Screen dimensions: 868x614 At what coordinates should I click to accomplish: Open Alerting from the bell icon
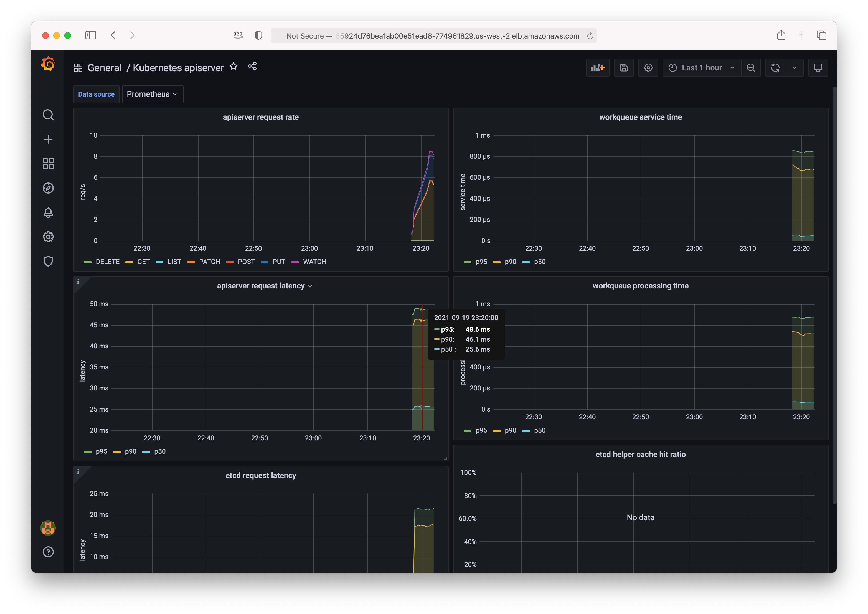[x=48, y=212]
